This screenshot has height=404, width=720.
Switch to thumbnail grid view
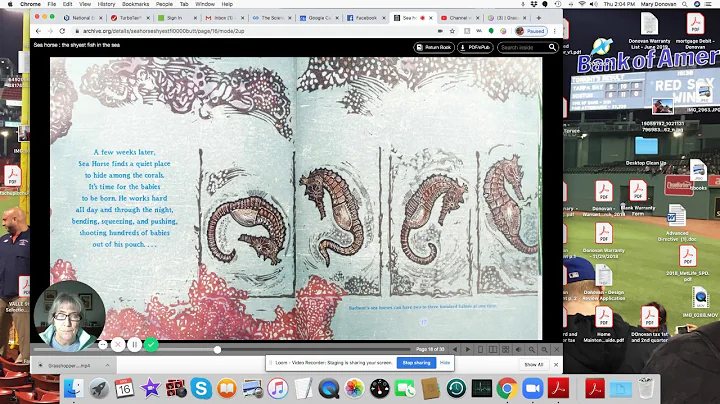click(506, 349)
